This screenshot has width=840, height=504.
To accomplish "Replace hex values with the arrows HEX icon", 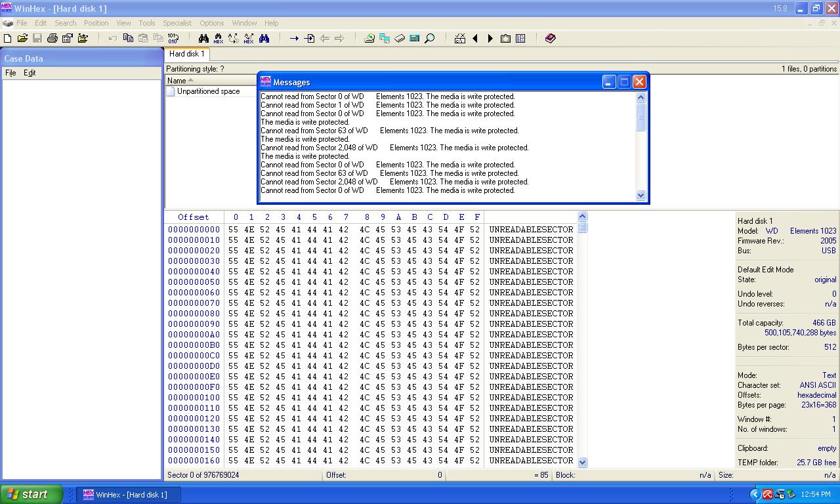I will pos(249,39).
